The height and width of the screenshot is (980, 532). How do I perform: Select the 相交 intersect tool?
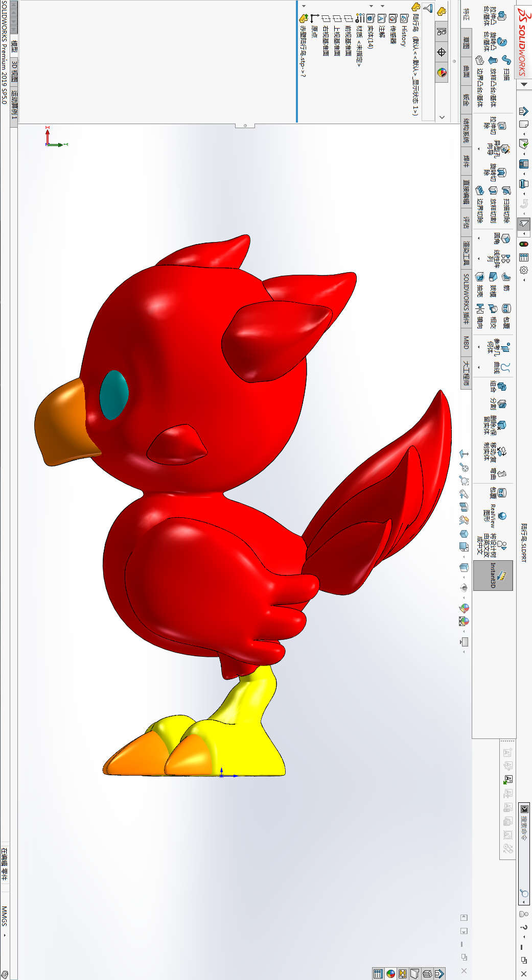pyautogui.click(x=493, y=316)
